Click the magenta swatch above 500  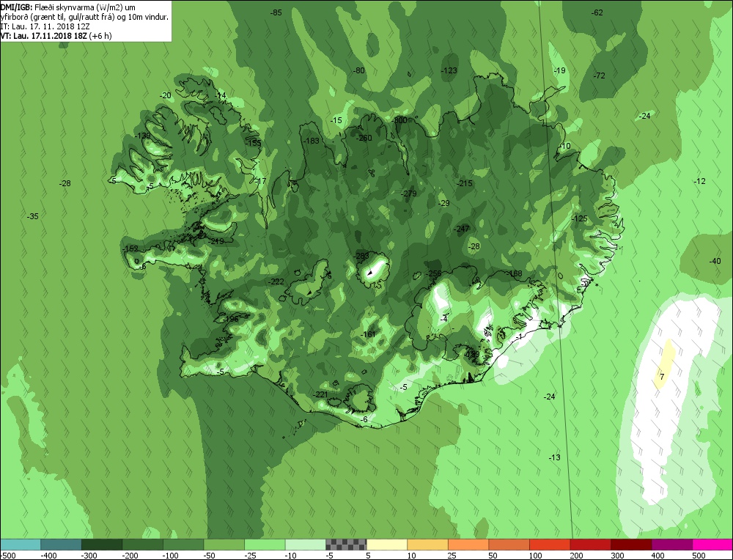[x=713, y=545]
